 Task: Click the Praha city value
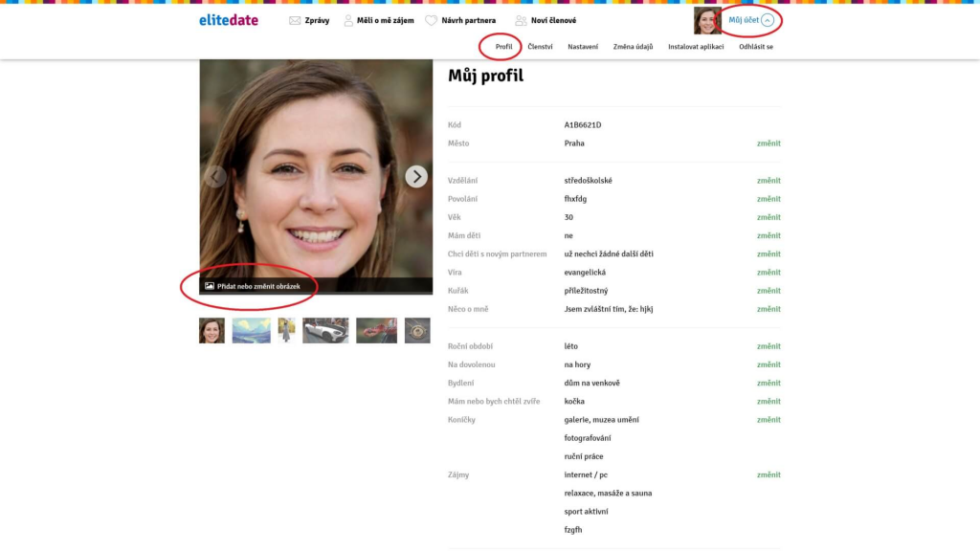(574, 143)
